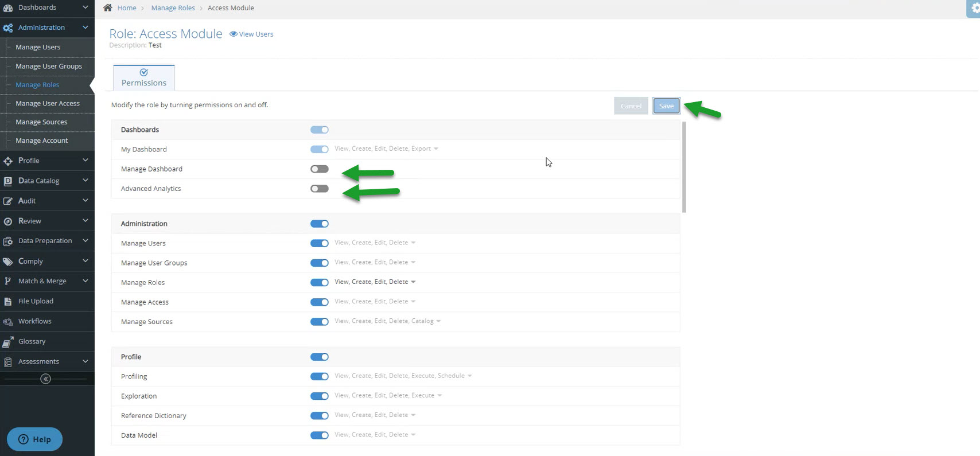Open Exploration actions dropdown
Viewport: 980px width, 456px height.
click(x=388, y=395)
